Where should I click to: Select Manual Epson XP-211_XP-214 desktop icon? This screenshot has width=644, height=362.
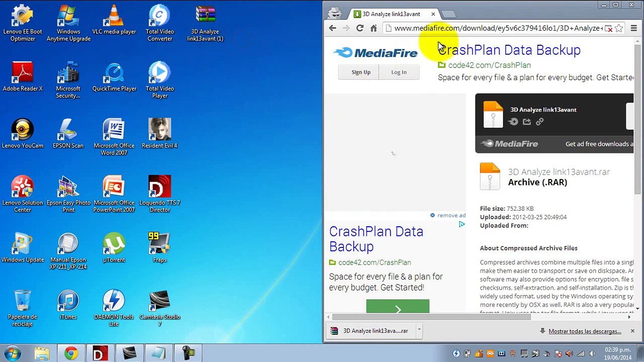pyautogui.click(x=68, y=251)
